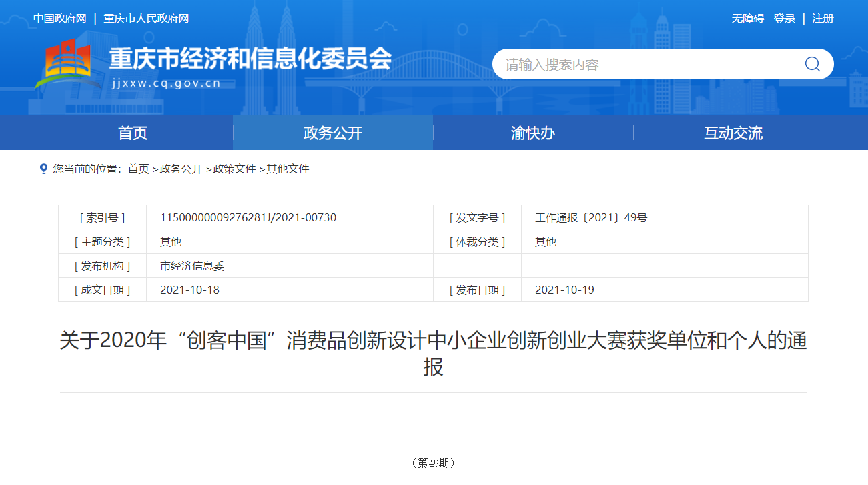Viewport: 868px width, 485px height.
Task: Go to the 互动交流 navigation tab
Action: [x=733, y=133]
